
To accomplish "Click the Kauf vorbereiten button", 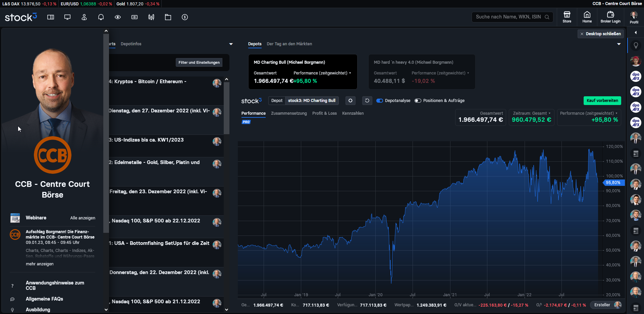I will pyautogui.click(x=602, y=101).
